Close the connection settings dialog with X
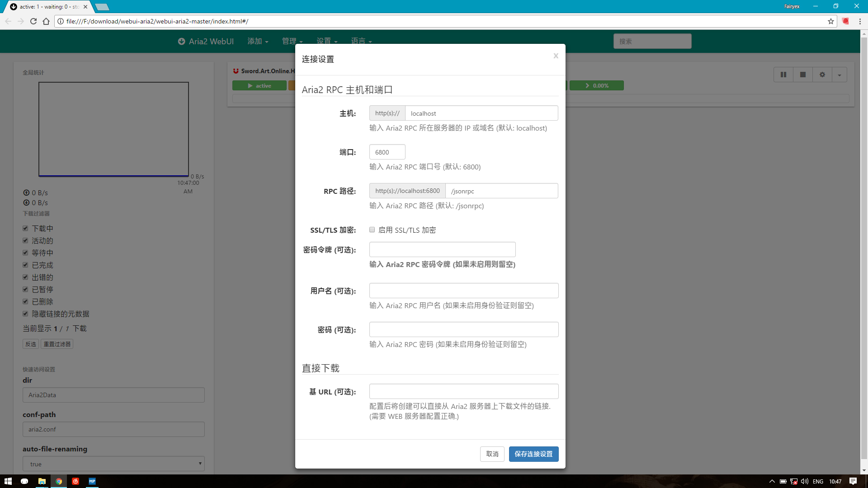This screenshot has height=488, width=868. pos(556,56)
